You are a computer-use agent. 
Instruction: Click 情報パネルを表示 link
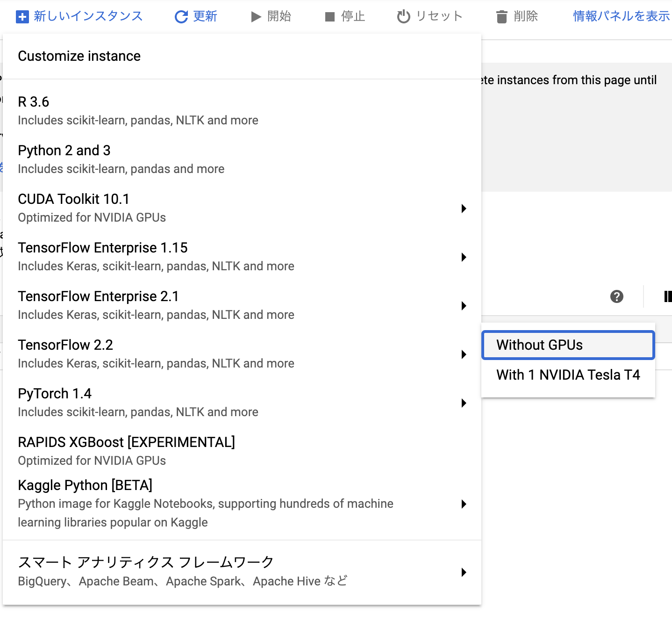(x=621, y=16)
